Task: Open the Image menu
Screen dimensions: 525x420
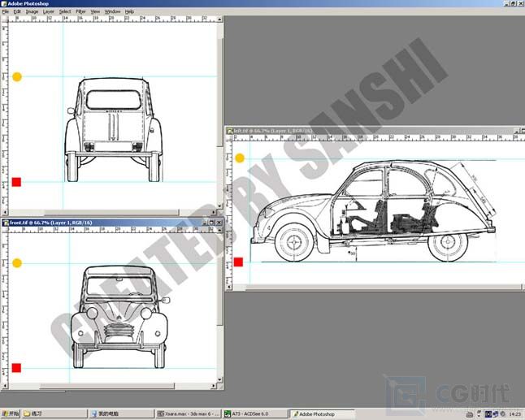Action: coord(33,11)
